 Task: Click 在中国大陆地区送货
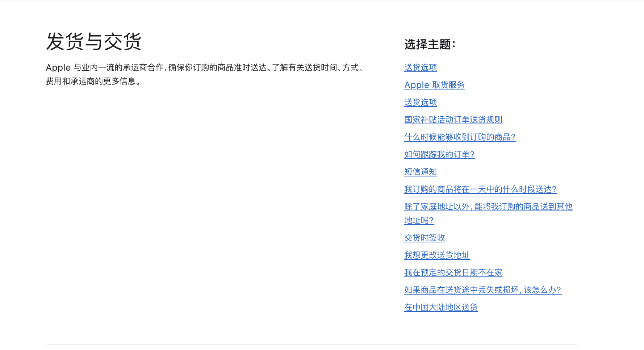441,307
